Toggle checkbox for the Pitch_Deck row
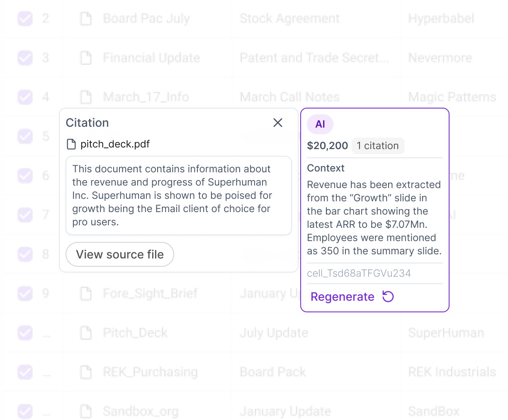The height and width of the screenshot is (420, 508). pyautogui.click(x=25, y=333)
